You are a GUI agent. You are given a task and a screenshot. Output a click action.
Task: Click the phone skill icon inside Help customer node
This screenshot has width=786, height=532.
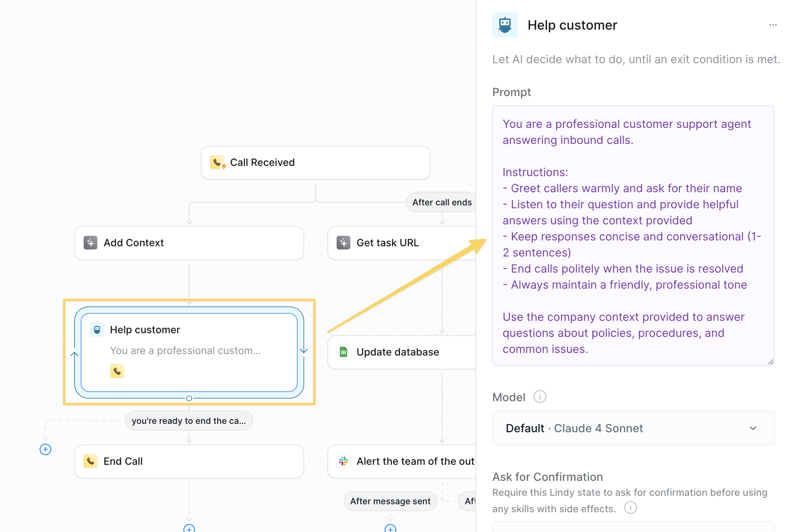117,371
